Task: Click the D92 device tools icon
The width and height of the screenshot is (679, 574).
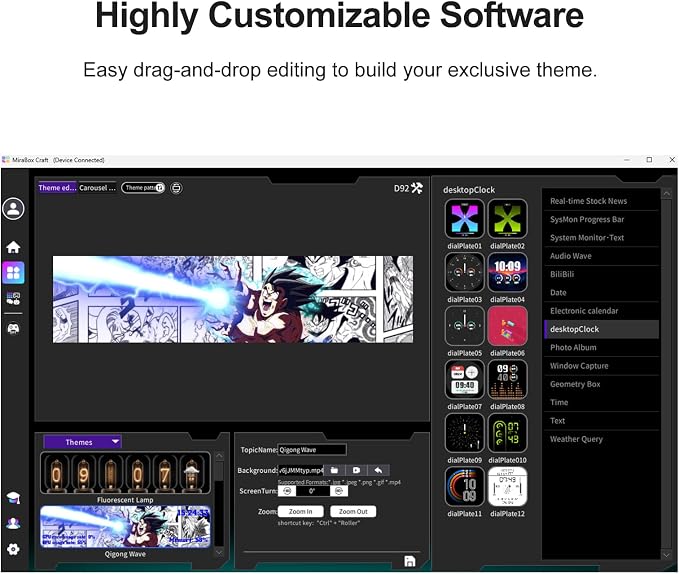Action: (x=417, y=188)
